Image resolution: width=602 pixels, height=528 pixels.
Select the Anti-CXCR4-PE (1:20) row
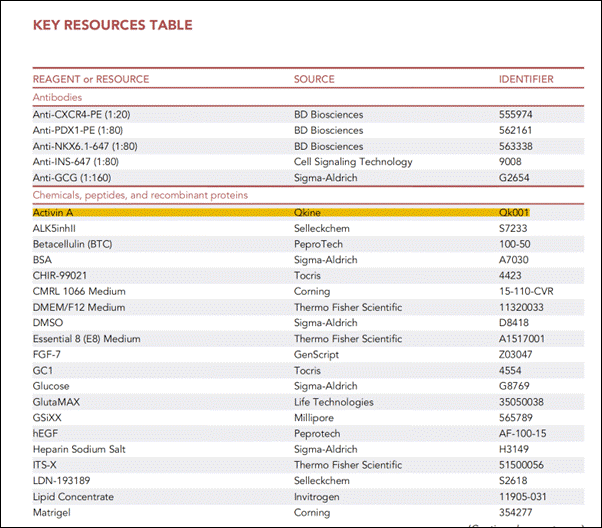pyautogui.click(x=308, y=114)
